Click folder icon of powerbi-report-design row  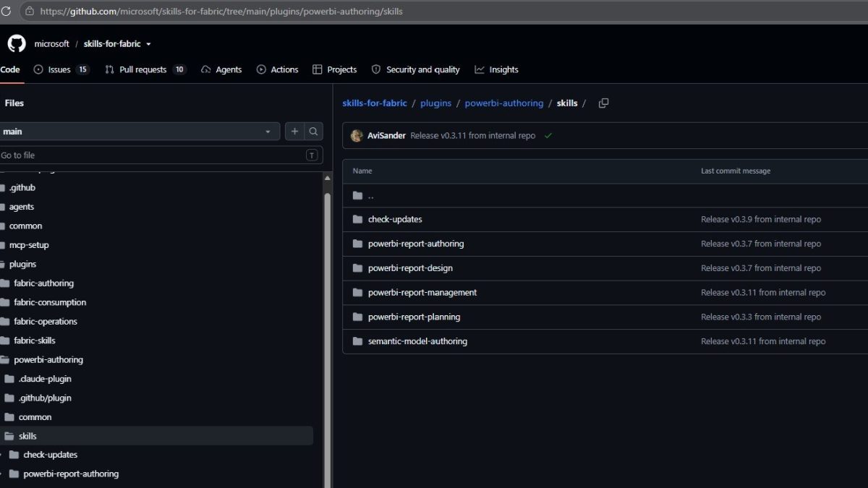point(357,268)
